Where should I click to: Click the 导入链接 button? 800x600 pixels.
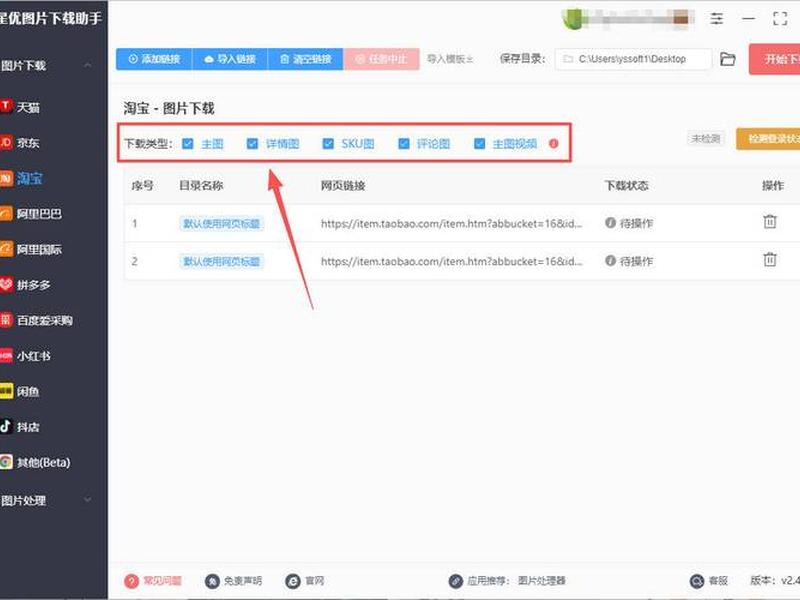click(x=230, y=59)
